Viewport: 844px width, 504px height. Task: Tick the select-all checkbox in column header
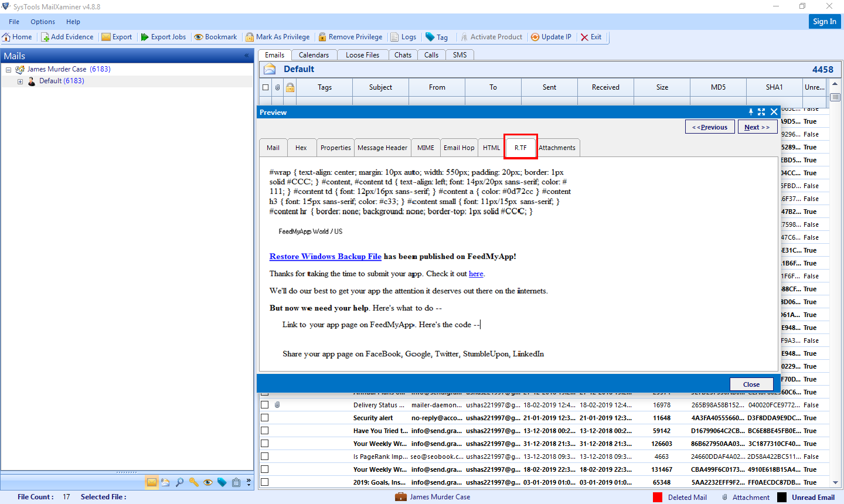coord(264,87)
